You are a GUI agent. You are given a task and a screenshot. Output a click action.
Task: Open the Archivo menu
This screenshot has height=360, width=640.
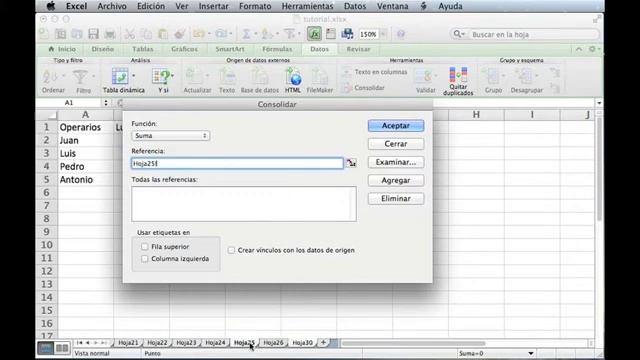coord(112,6)
